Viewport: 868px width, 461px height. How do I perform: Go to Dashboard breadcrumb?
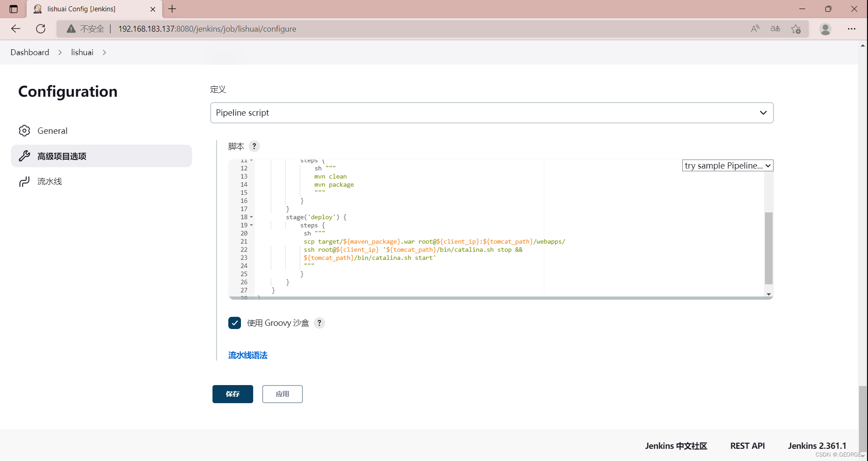pos(30,52)
